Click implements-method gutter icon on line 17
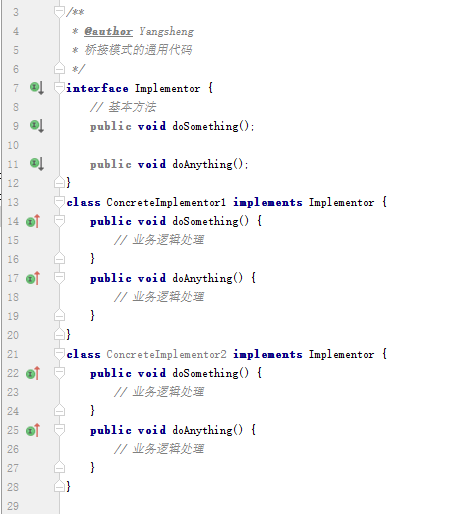This screenshot has width=468, height=514. click(x=33, y=278)
